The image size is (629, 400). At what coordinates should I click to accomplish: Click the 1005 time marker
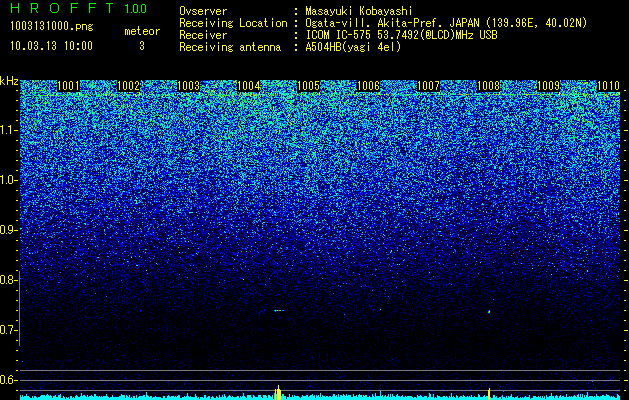tap(308, 86)
